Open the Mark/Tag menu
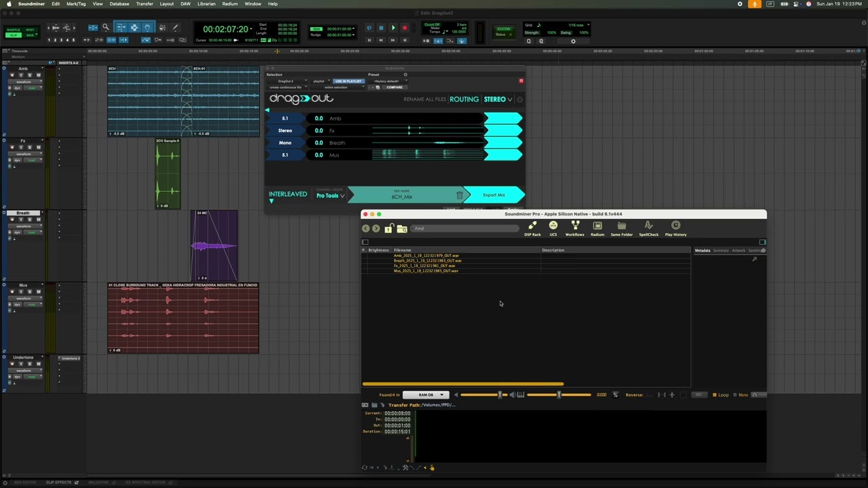Image resolution: width=868 pixels, height=488 pixels. (76, 4)
